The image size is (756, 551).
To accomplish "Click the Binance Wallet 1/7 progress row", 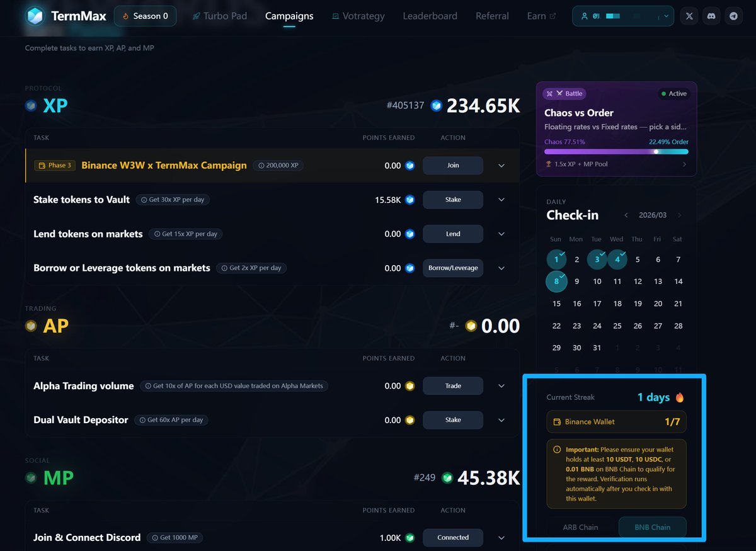I will (616, 422).
